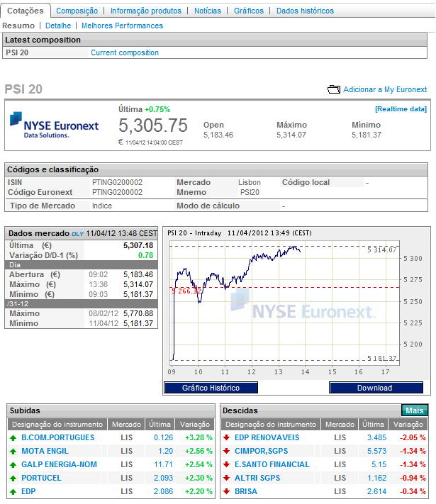Click green up arrow for B.COM.PORTUGUES

pos(13,437)
